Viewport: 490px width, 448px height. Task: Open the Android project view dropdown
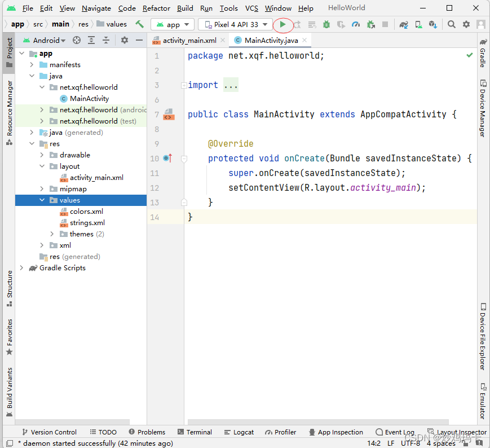click(x=45, y=40)
